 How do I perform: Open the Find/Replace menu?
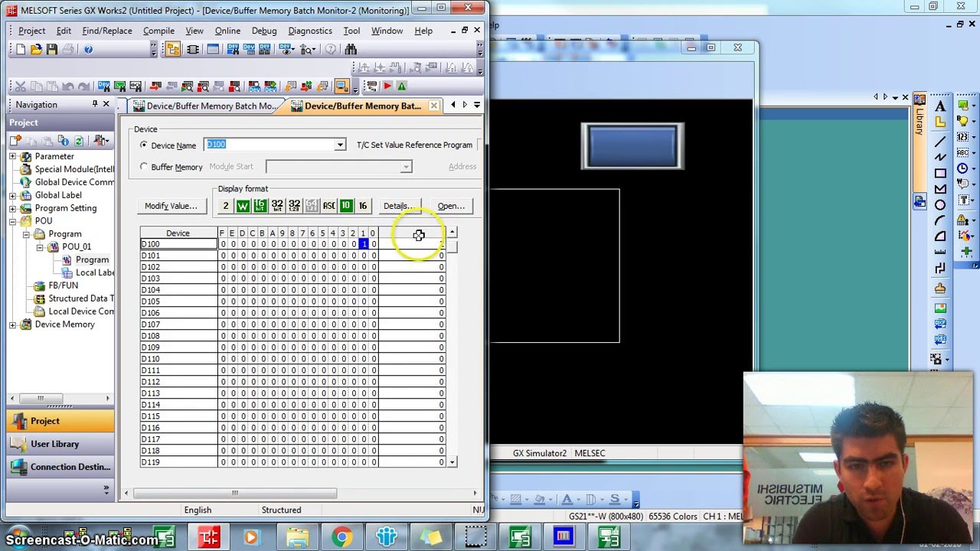107,31
